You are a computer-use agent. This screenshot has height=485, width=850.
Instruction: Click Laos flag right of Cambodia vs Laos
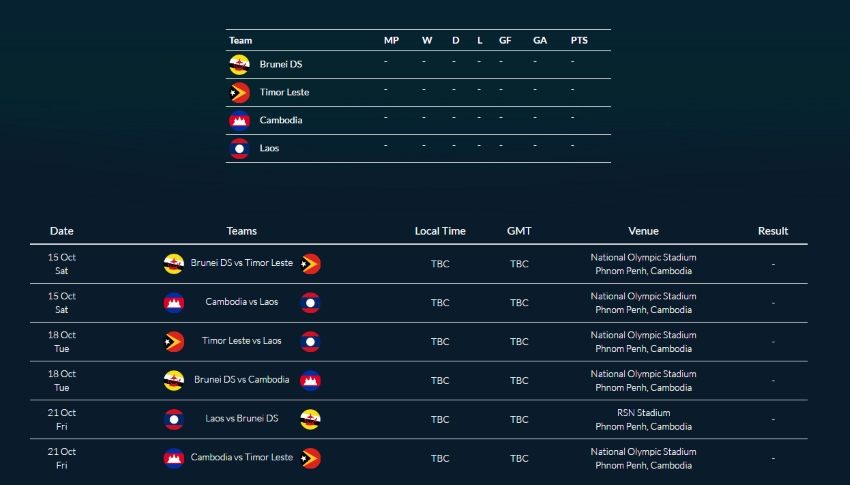click(311, 303)
